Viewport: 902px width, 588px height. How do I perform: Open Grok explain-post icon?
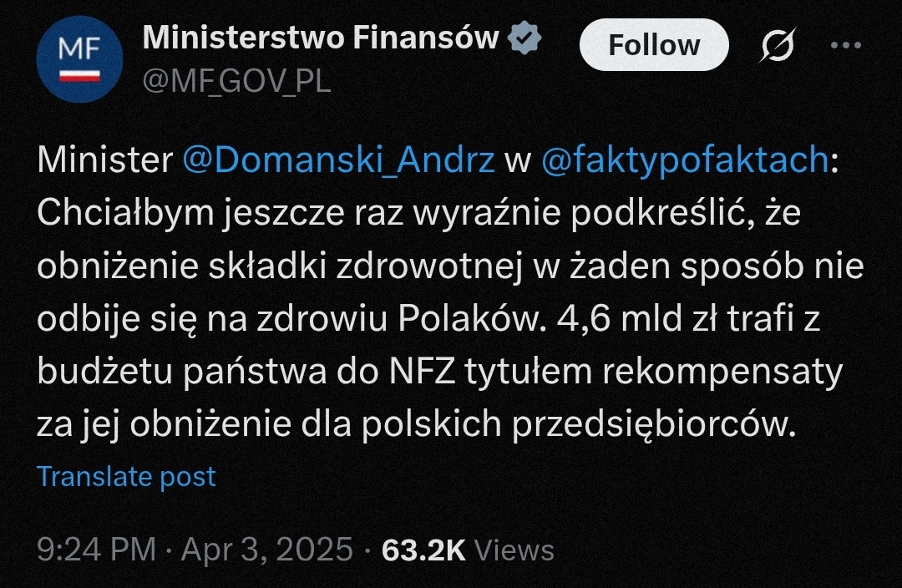(x=778, y=44)
